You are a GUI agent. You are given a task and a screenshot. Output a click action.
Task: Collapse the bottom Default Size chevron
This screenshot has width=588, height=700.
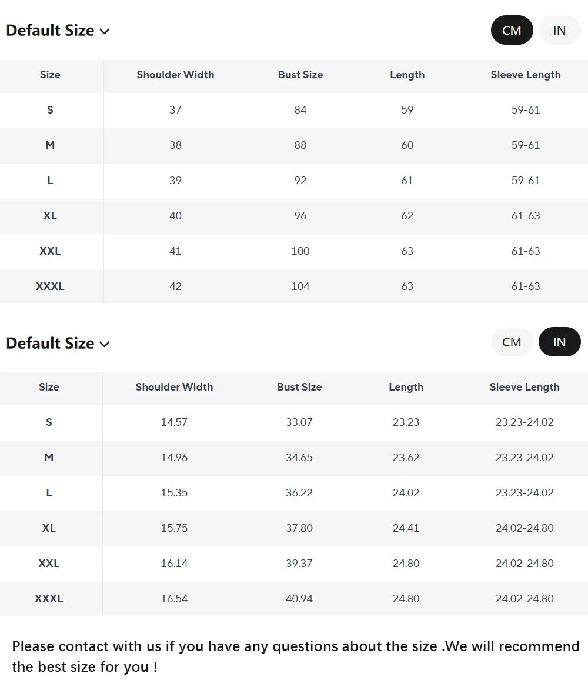coord(104,345)
